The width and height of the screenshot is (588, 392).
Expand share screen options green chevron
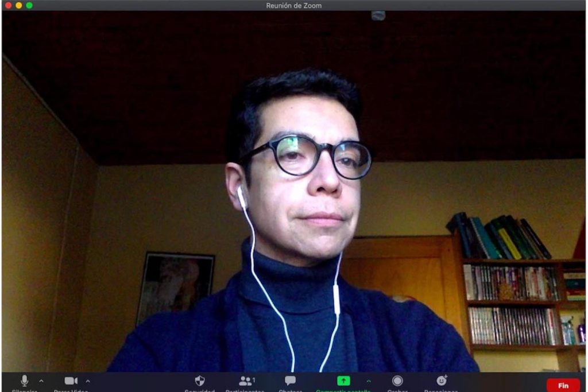(x=369, y=381)
